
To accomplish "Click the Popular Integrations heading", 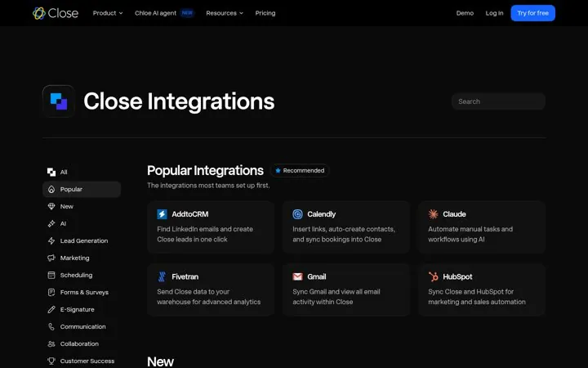I will [205, 170].
